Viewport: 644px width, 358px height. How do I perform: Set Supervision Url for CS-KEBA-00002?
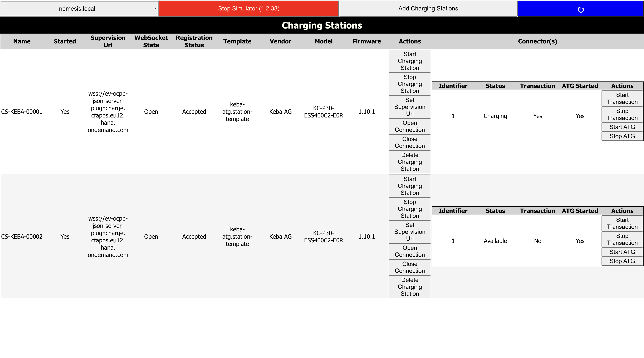click(x=410, y=232)
